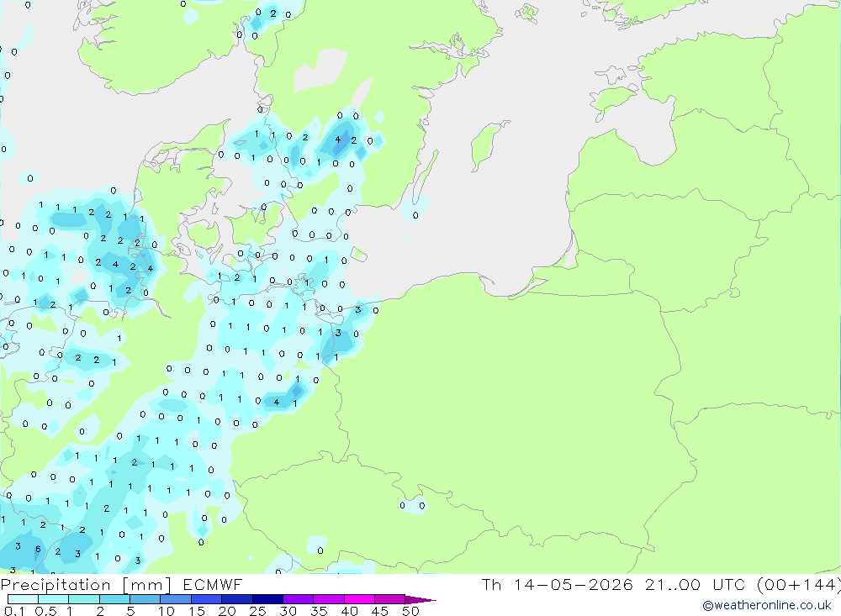
Task: Click the arrow tip above 50 mm
Action: pos(420,599)
